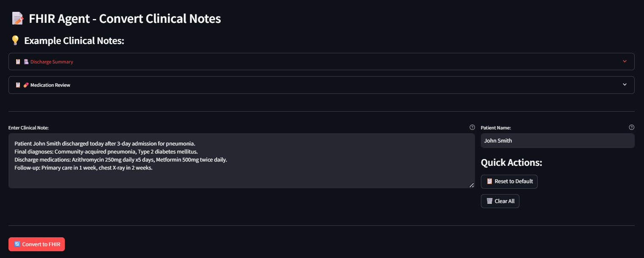Click the clipboard icon beside Medication Review
Viewport: 644px width, 258px height.
pyautogui.click(x=18, y=85)
